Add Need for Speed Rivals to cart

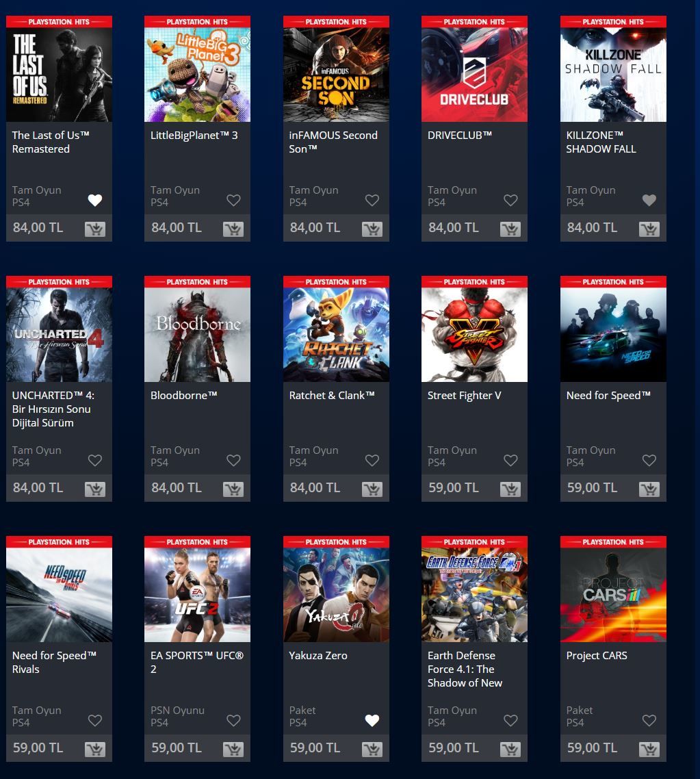(x=95, y=749)
